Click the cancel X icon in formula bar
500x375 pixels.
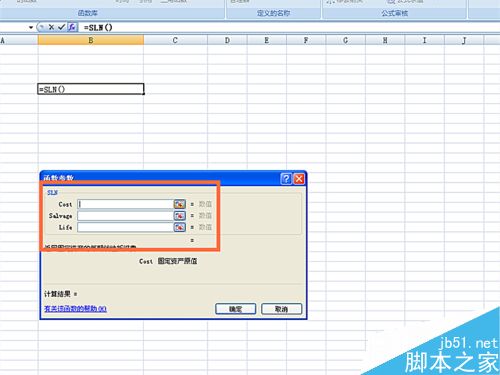51,27
